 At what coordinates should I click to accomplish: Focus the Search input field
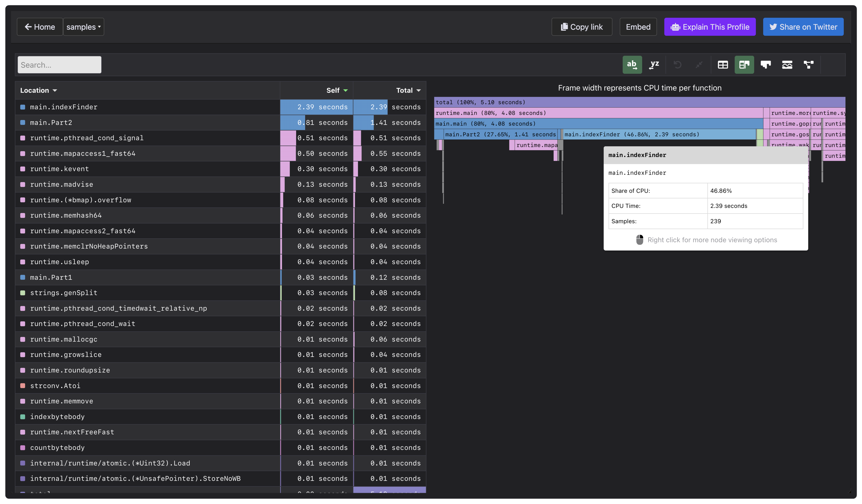click(59, 65)
